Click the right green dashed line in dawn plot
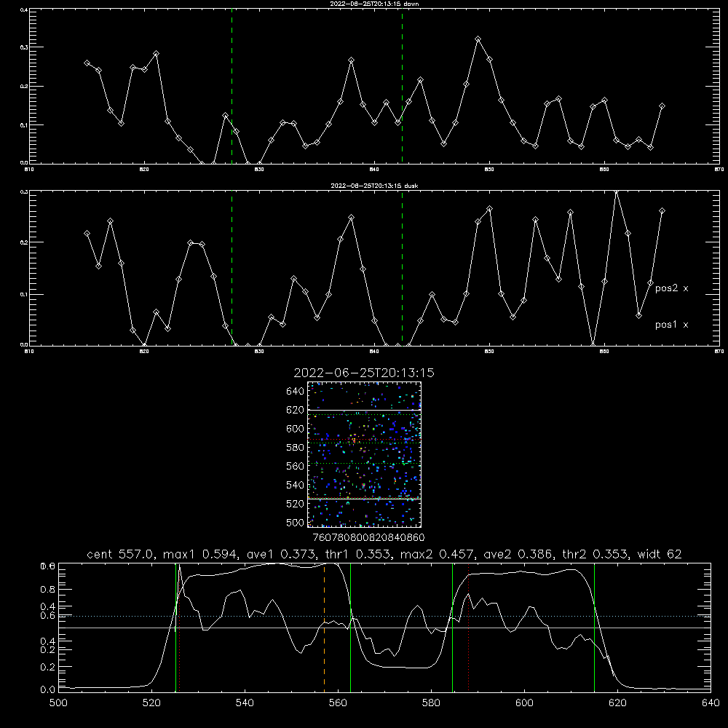This screenshot has width=728, height=728. pos(402,88)
